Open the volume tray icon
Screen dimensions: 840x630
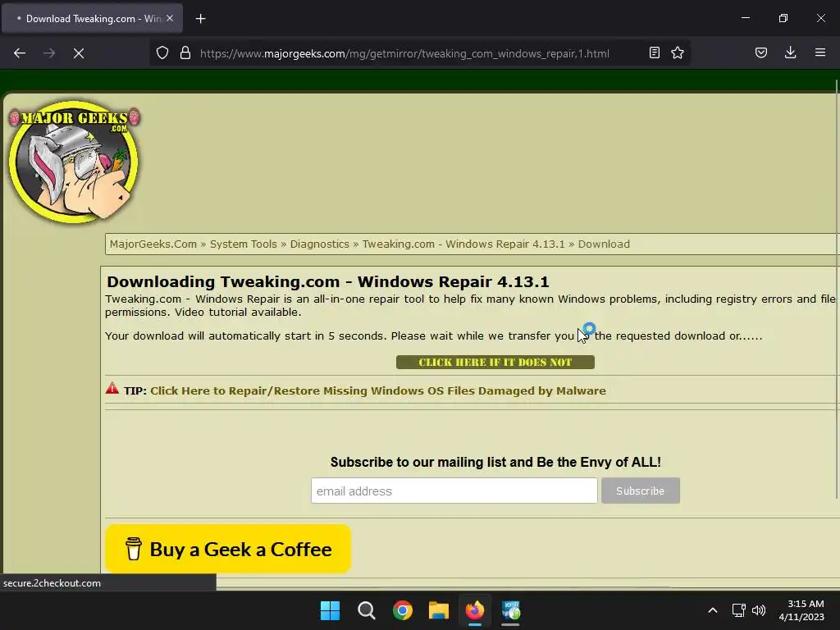coord(759,610)
